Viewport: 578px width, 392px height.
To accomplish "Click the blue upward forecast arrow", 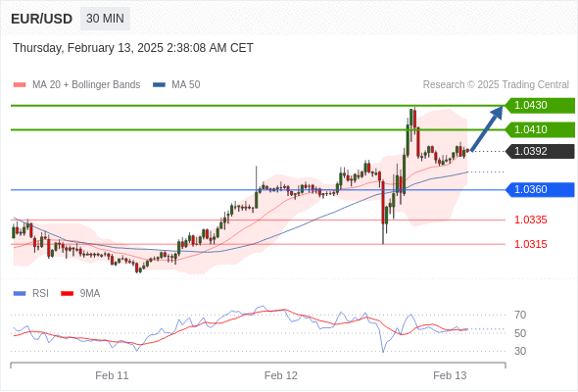I will tap(487, 128).
